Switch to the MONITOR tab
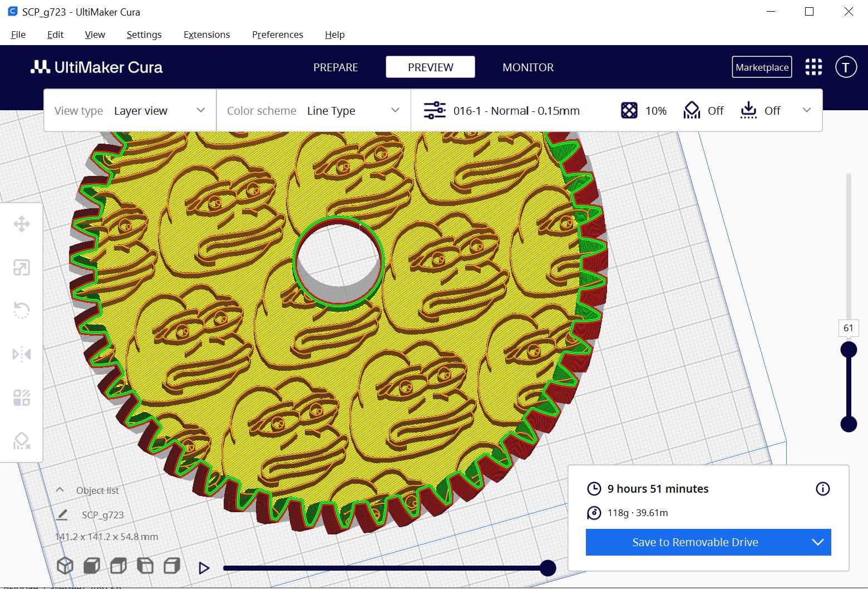Screen dimensions: 868x589 pyautogui.click(x=527, y=67)
